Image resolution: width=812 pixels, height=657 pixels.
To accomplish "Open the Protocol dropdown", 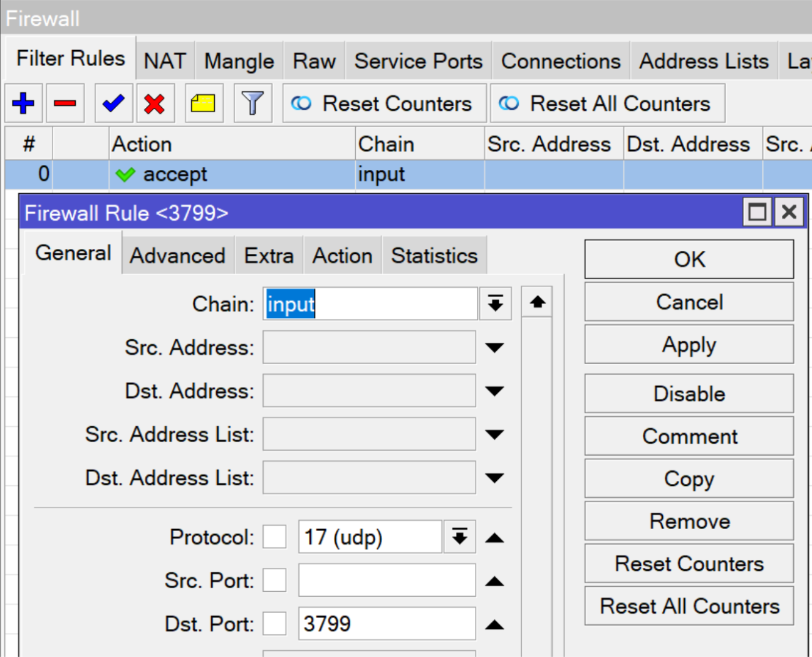I will (x=459, y=537).
